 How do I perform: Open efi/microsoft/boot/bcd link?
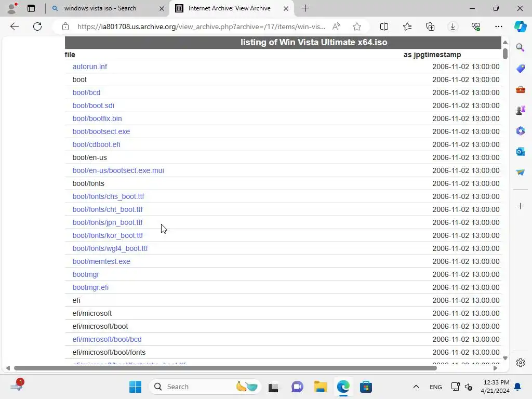point(107,339)
